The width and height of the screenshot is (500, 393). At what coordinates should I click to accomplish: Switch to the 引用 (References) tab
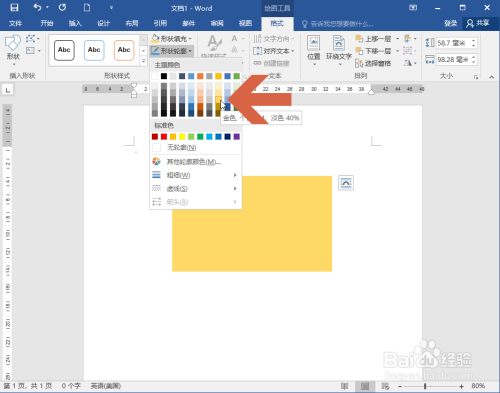(x=160, y=23)
